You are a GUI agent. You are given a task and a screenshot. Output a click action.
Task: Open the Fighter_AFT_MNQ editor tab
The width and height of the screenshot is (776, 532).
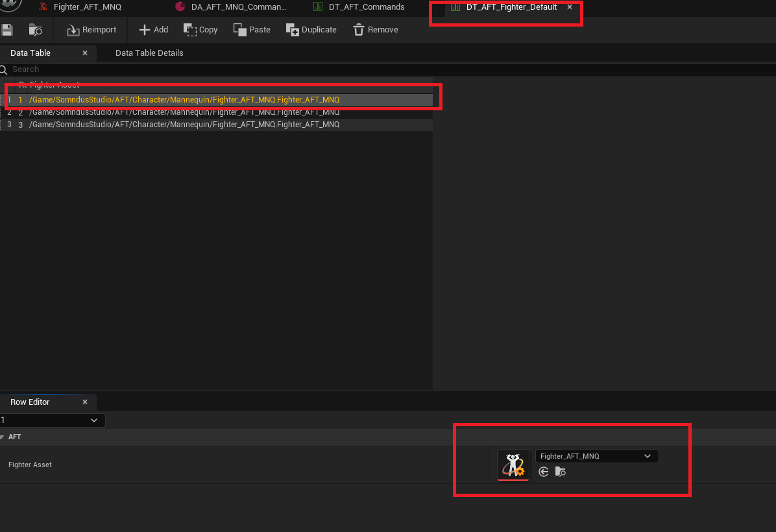pos(87,7)
